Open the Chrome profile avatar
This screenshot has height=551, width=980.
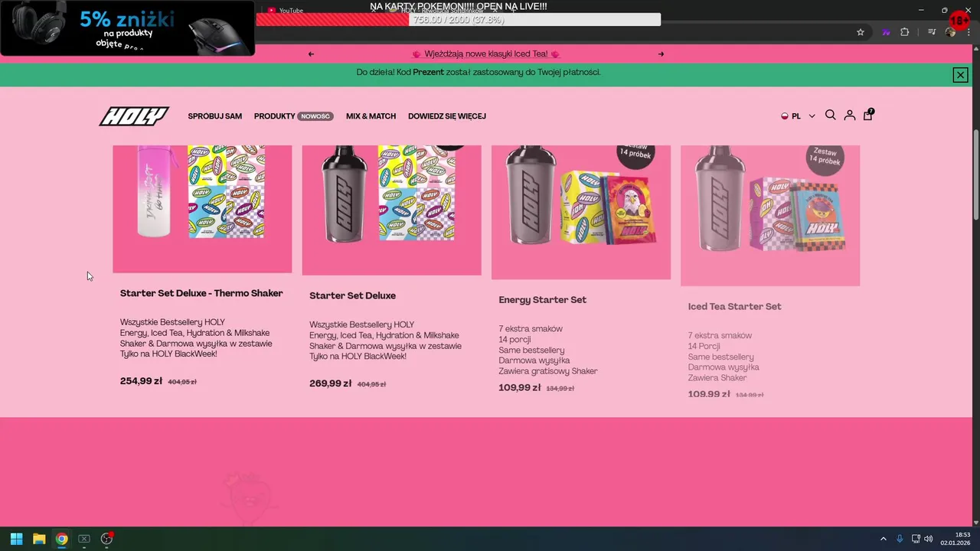950,32
